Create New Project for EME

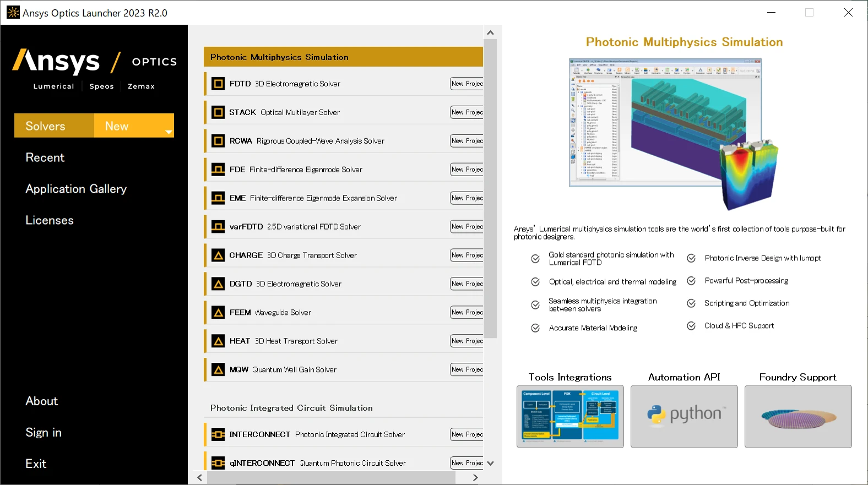click(466, 198)
